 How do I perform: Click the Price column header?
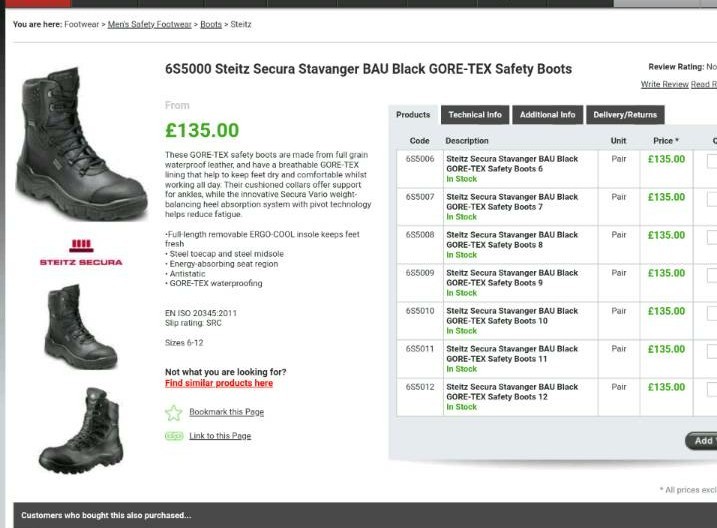pos(666,141)
